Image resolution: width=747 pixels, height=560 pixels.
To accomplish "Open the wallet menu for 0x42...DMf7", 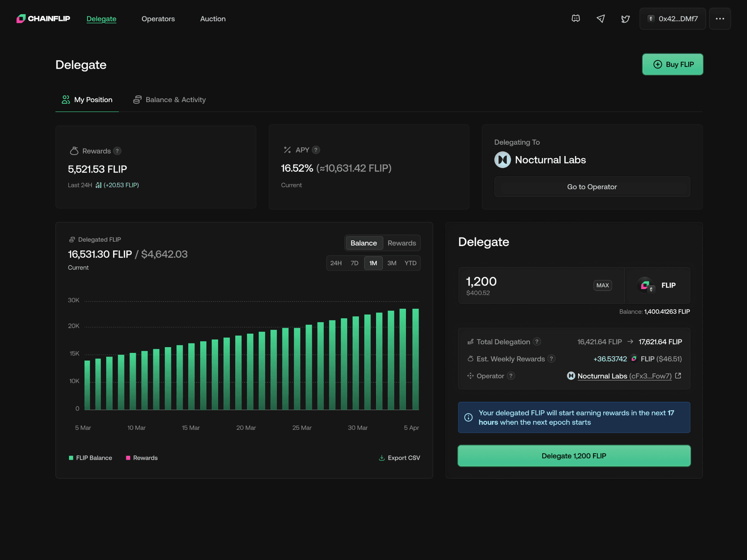I will [672, 18].
